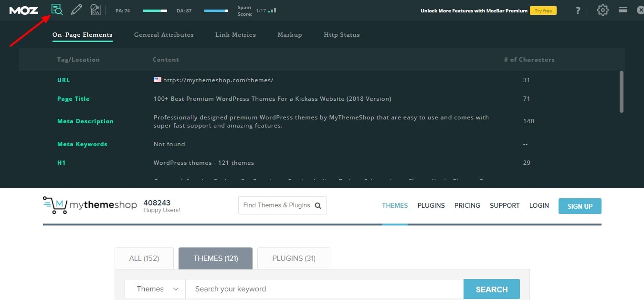Open the Link Metrics tab
This screenshot has width=644, height=300.
(235, 35)
